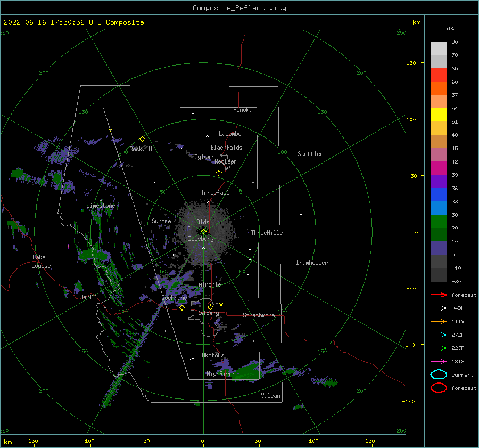Viewport: 479px width, 448px height.
Task: Click the Sylvan label
Action: point(204,157)
